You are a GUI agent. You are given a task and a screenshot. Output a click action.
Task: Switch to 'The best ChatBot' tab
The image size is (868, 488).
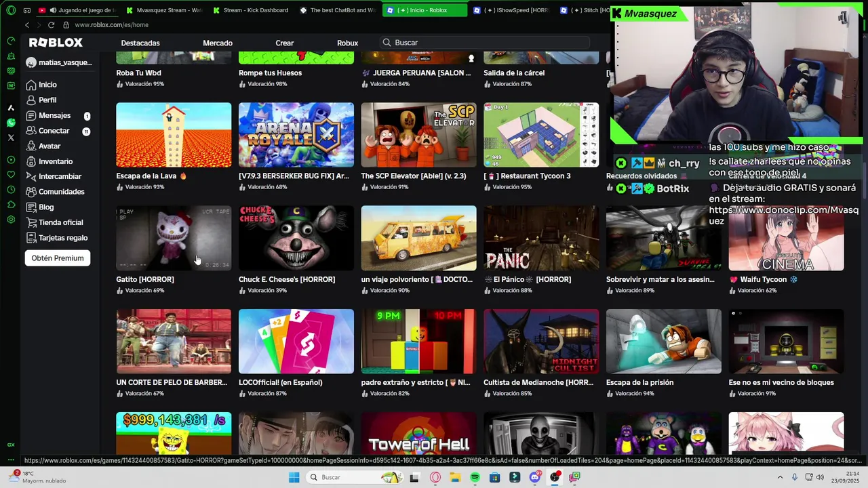[338, 10]
